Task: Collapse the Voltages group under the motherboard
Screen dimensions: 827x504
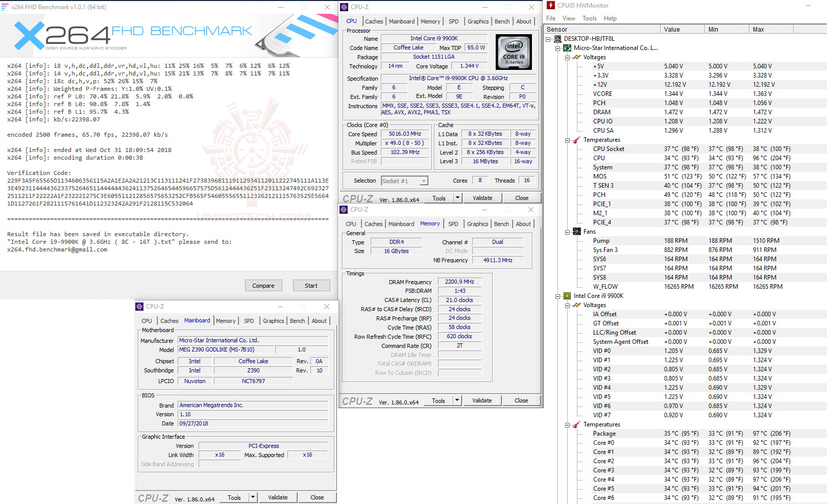Action: coord(567,57)
